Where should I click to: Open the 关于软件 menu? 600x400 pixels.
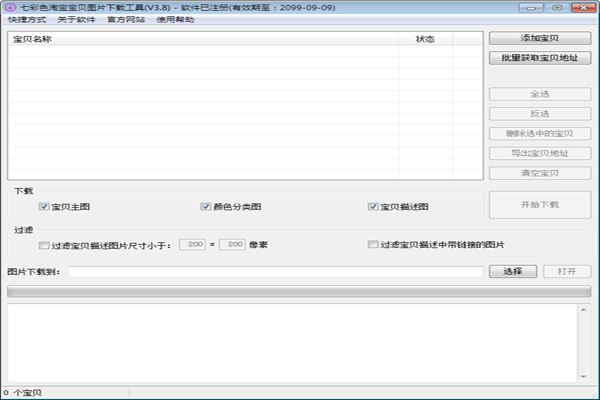point(75,20)
